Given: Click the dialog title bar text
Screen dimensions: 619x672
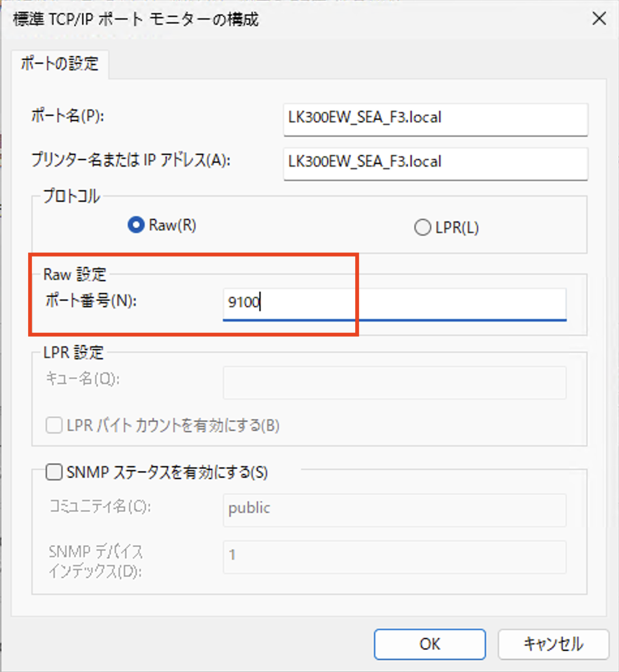Looking at the screenshot, I should pos(136,20).
